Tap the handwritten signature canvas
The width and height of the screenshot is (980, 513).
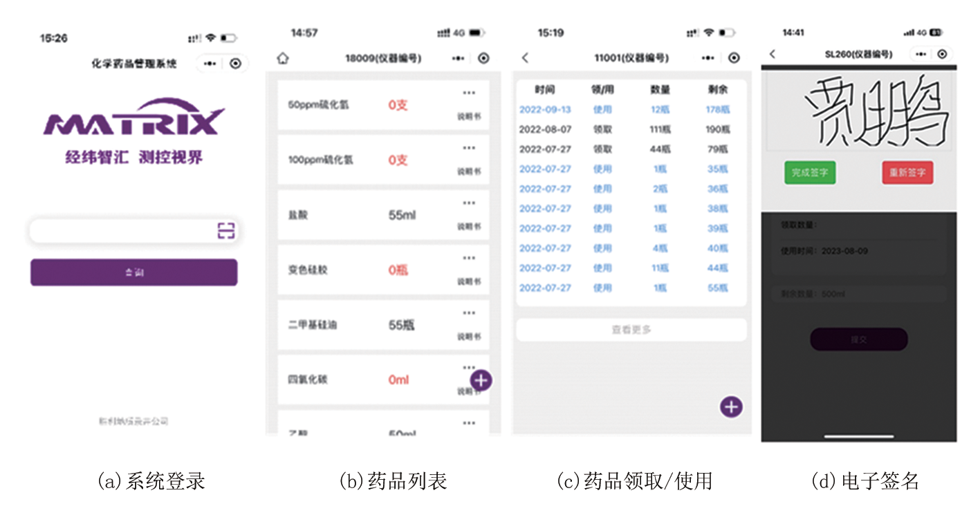(859, 112)
